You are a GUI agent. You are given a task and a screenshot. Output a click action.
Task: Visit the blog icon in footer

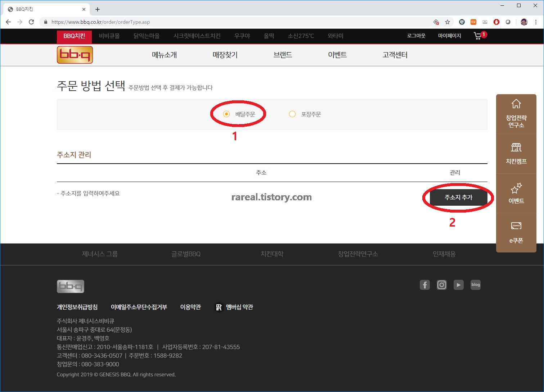point(476,285)
